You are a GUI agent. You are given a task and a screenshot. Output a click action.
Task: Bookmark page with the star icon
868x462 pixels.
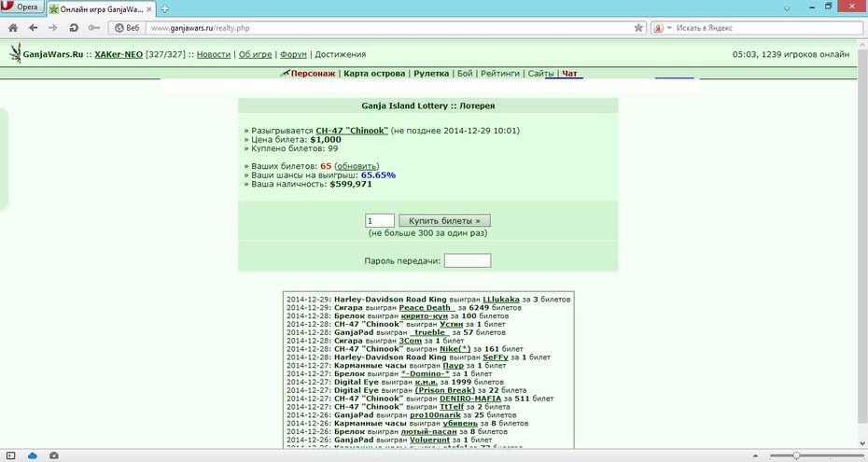pos(638,28)
